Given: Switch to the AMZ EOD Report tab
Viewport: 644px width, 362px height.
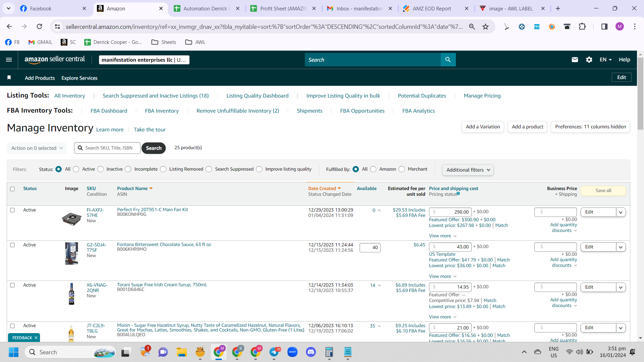Looking at the screenshot, I should (x=436, y=9).
